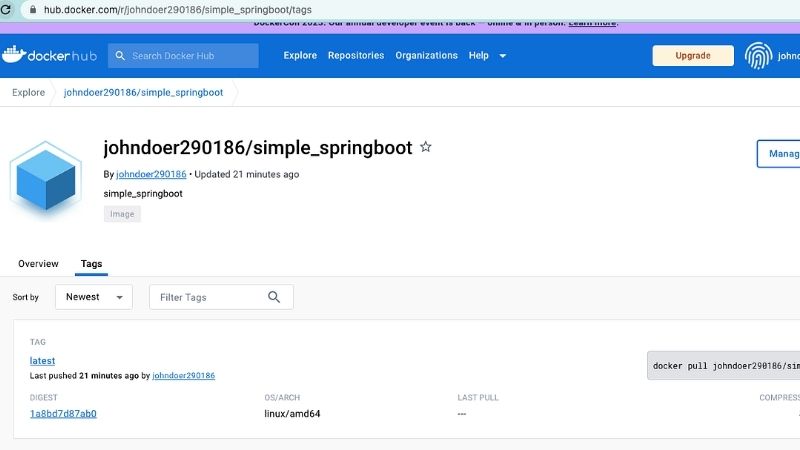Select the Tags tab

pos(91,264)
